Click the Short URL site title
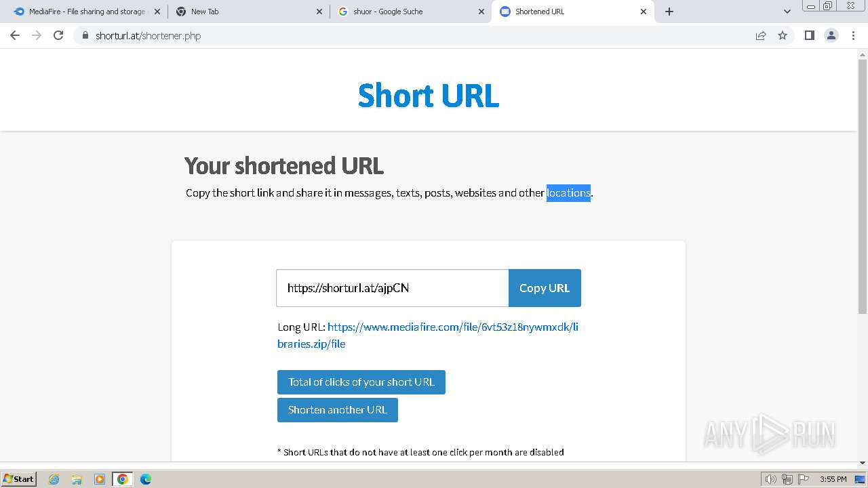 (x=429, y=96)
